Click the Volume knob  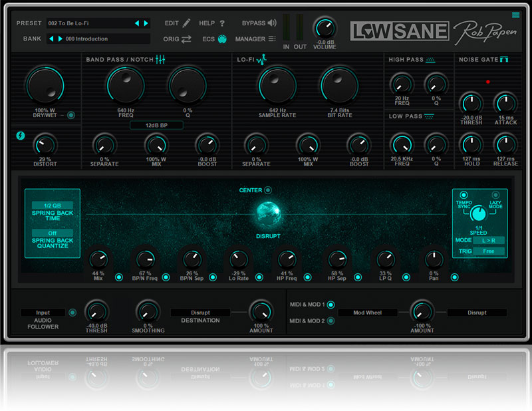325,27
